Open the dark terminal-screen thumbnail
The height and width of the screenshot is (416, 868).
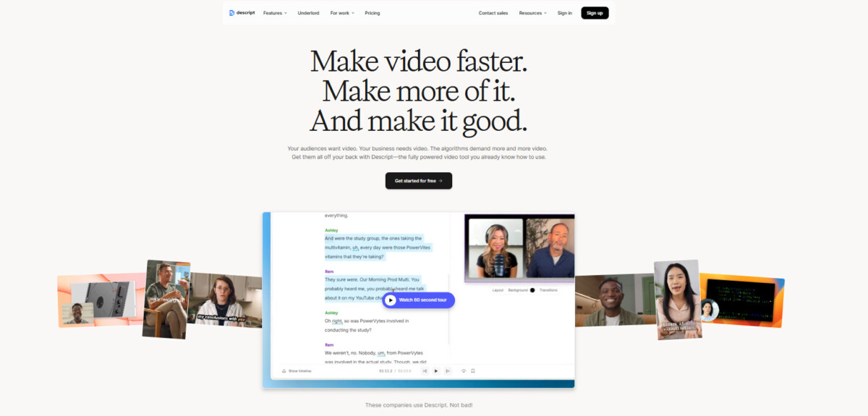[x=743, y=300]
